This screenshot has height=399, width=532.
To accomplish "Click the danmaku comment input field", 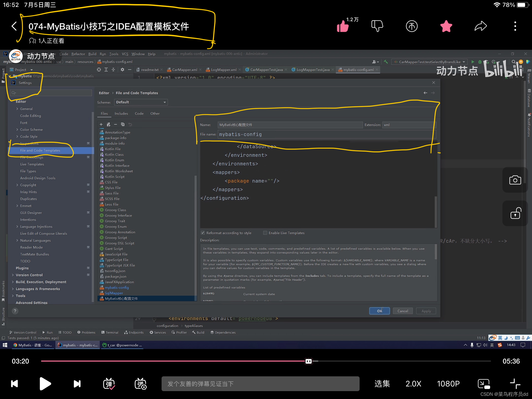I will coord(260,384).
